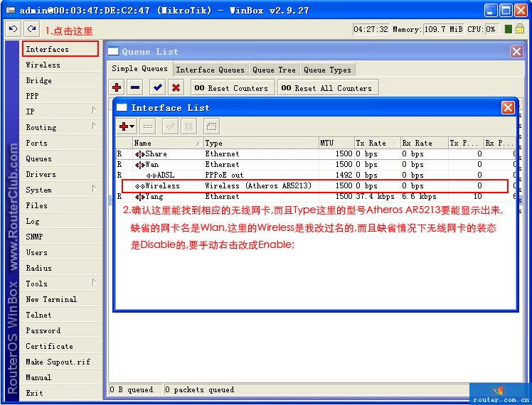Click the Memory '109.7 MiB' readout

pos(443,29)
